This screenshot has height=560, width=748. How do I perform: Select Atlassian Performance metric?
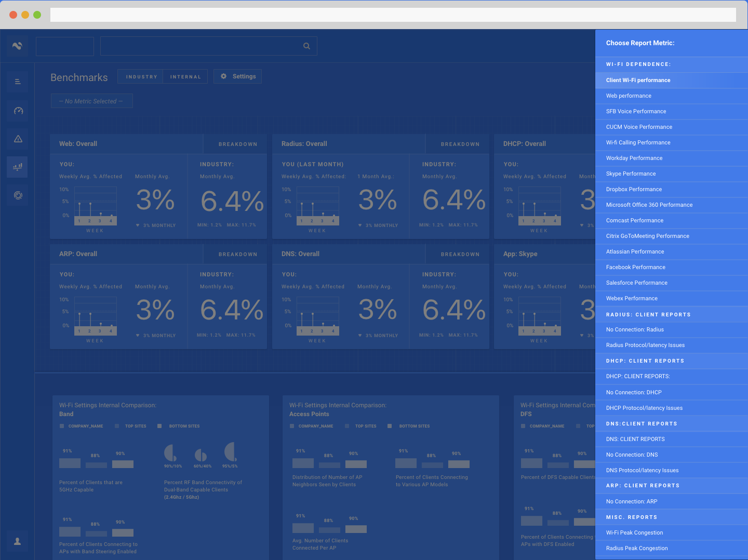click(x=672, y=251)
